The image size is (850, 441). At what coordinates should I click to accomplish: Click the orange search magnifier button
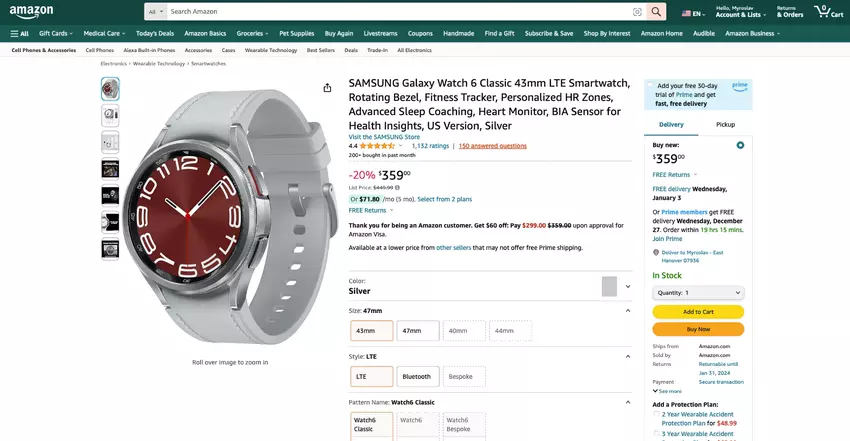coord(656,12)
